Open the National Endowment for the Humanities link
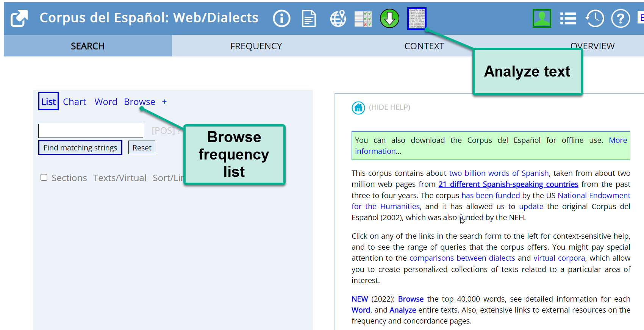644x330 pixels. 594,195
